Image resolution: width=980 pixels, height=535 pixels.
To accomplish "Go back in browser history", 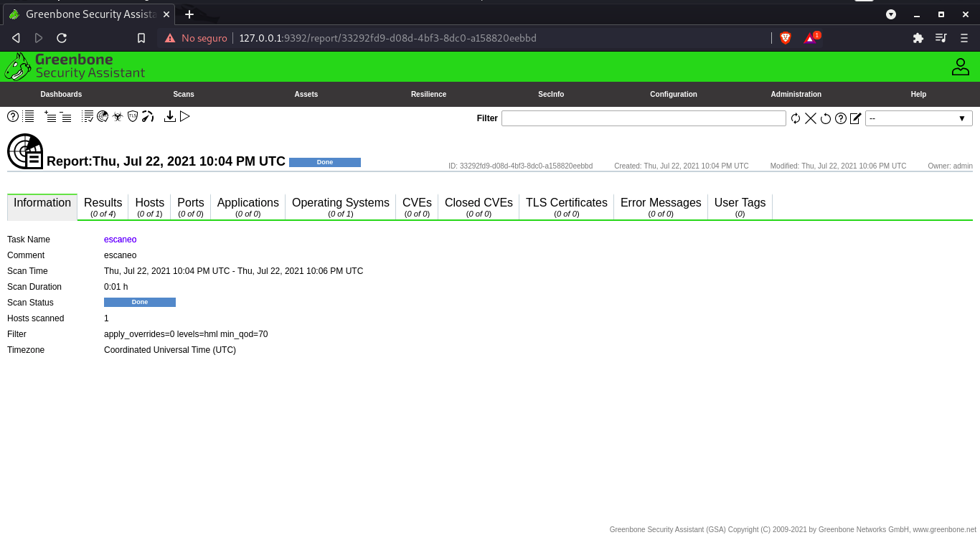I will pos(16,38).
